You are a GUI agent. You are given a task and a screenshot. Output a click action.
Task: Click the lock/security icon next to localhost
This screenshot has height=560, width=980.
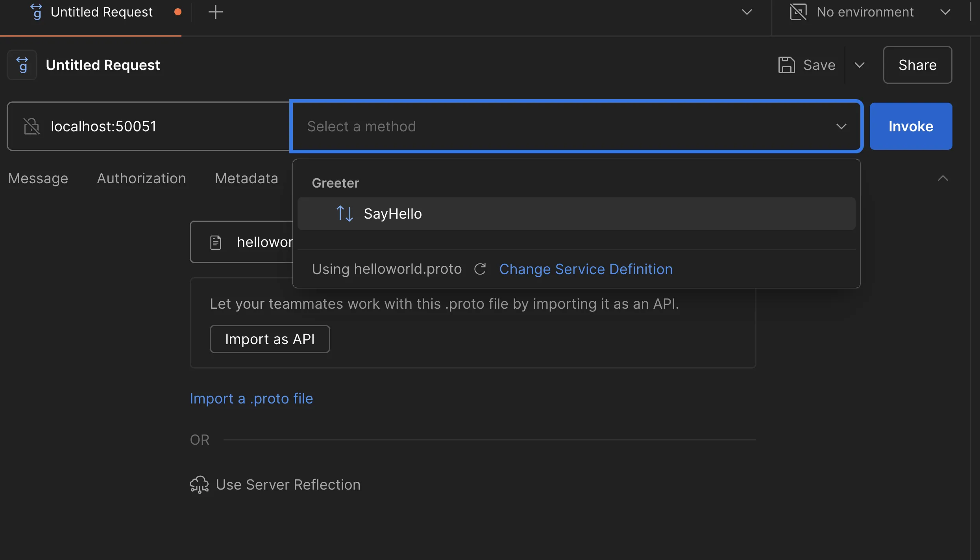pyautogui.click(x=31, y=126)
